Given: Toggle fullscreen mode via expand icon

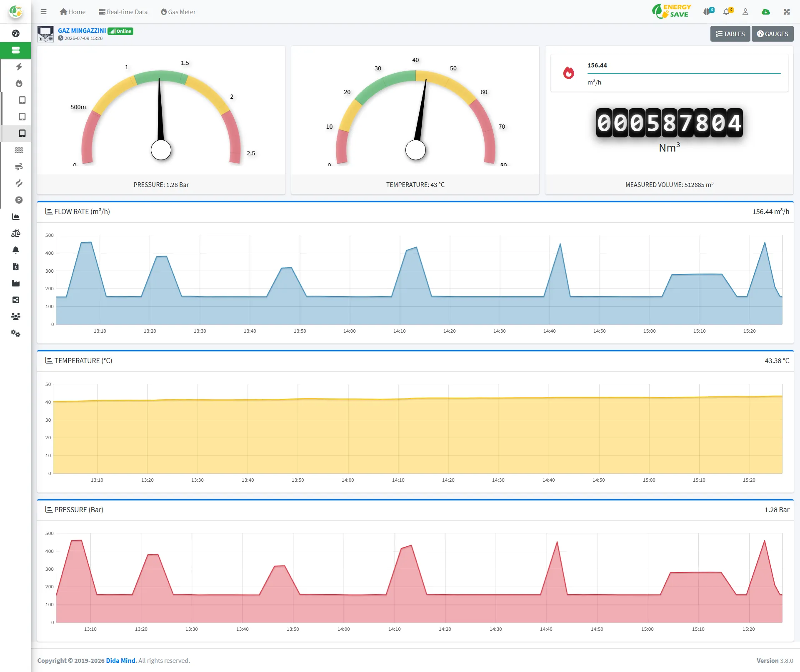Looking at the screenshot, I should (786, 12).
